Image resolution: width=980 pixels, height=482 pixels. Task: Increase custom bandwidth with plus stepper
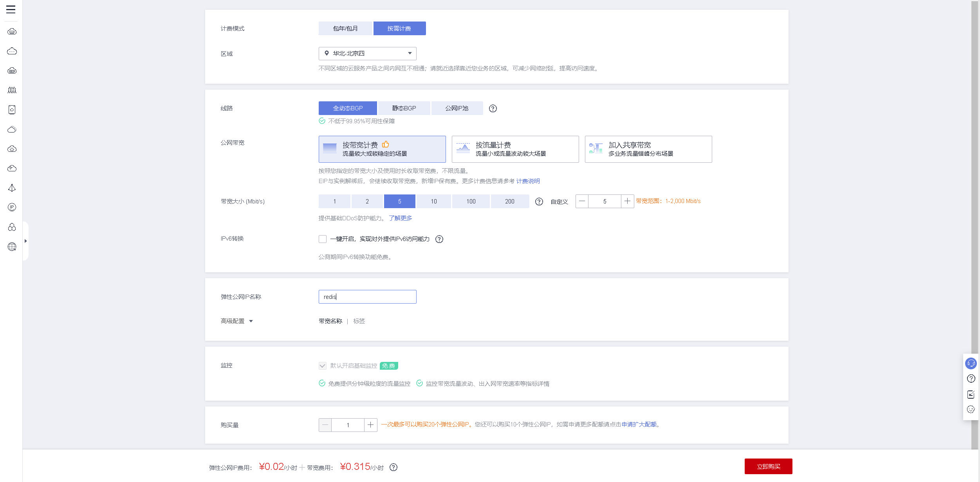[627, 201]
